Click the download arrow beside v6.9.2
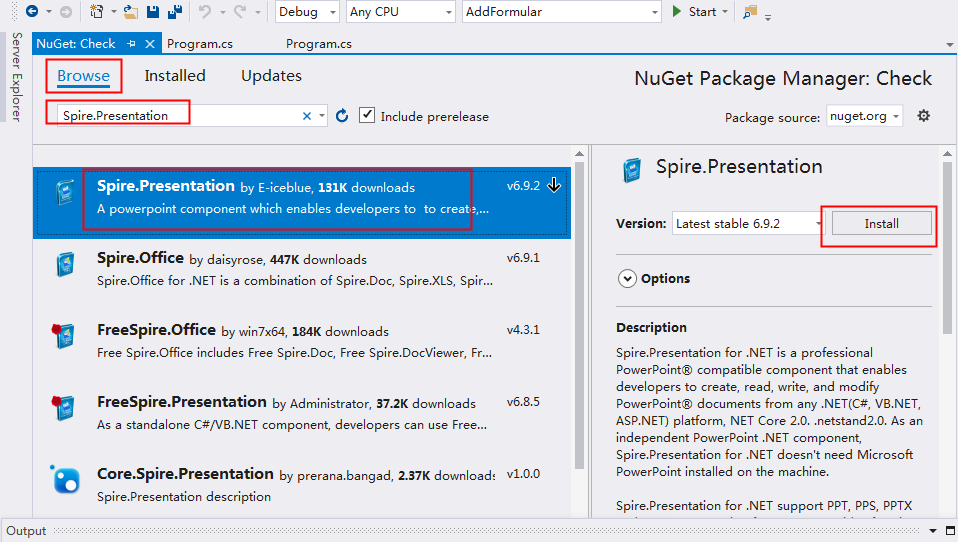Screen dimensions: 958x542 click(554, 185)
